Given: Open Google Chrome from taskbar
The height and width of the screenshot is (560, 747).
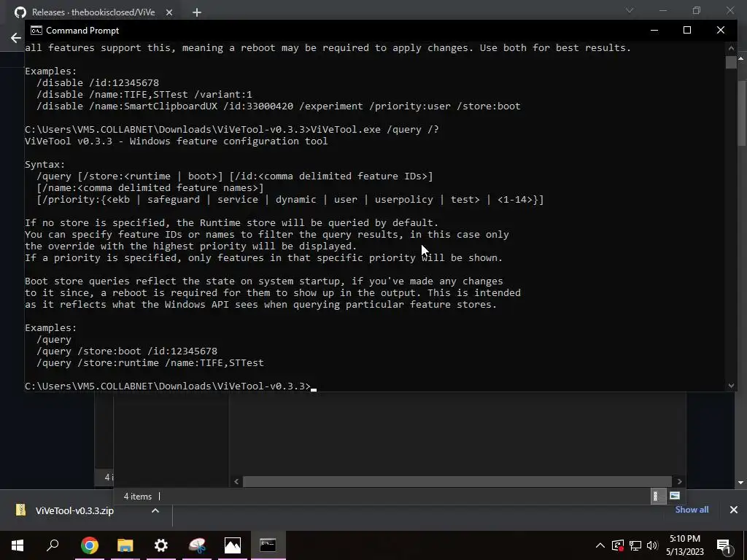Looking at the screenshot, I should (90, 545).
